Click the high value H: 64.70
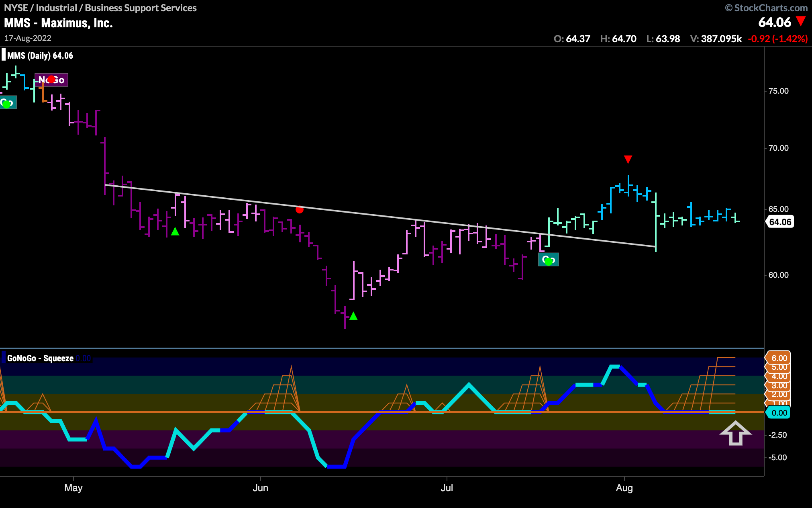The width and height of the screenshot is (812, 508). tap(618, 39)
